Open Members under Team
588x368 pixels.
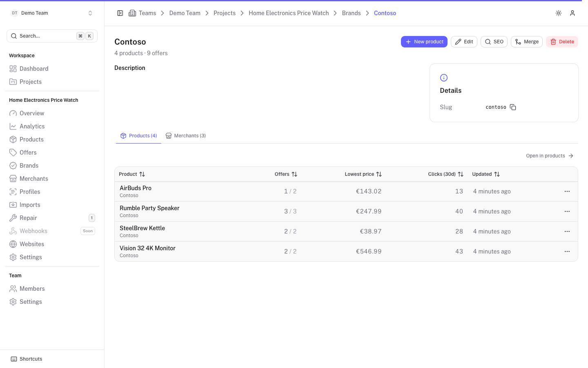click(52, 289)
